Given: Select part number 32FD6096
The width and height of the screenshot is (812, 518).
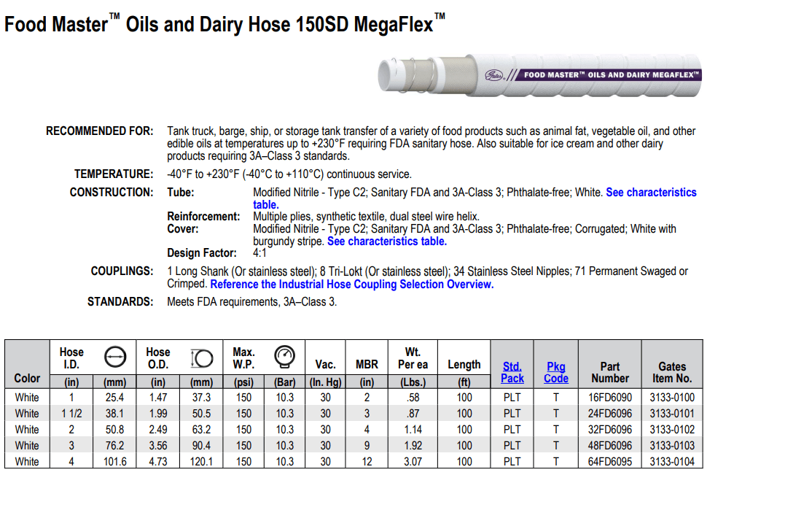Looking at the screenshot, I should [609, 430].
